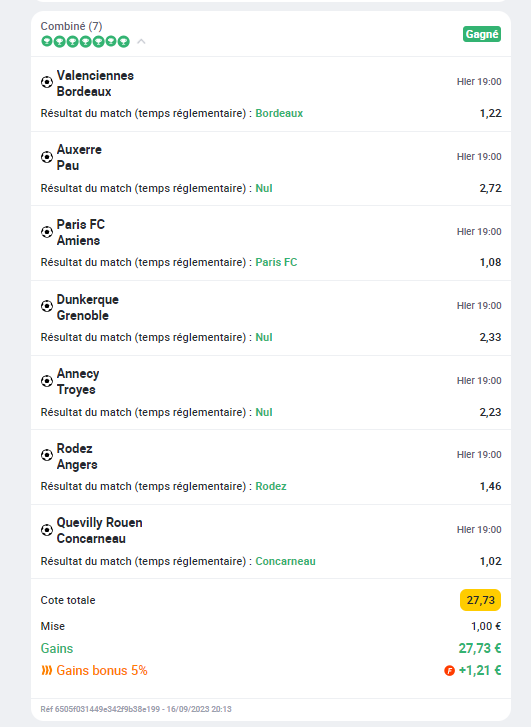Click the green Gagné status badge
The height and width of the screenshot is (727, 531).
482,34
